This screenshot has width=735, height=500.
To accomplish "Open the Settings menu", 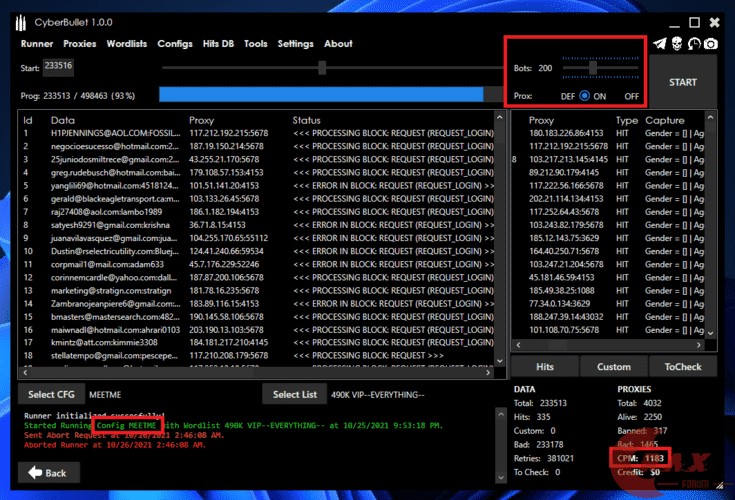I will [295, 44].
